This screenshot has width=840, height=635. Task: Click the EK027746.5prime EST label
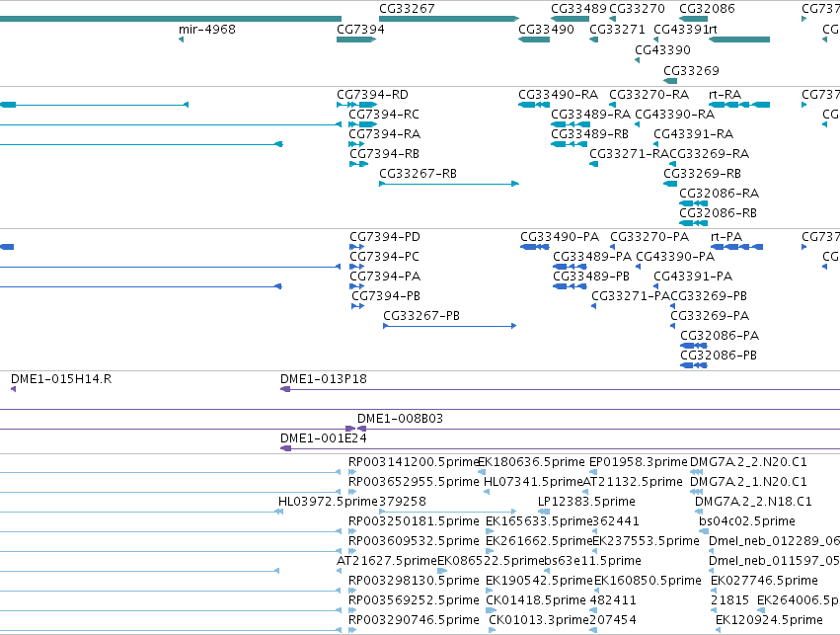click(764, 582)
